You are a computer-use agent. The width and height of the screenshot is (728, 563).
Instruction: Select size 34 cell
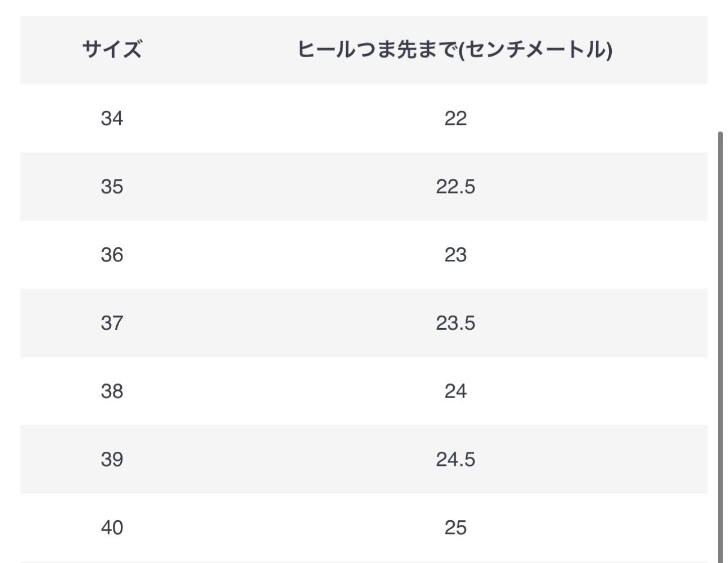(x=112, y=119)
